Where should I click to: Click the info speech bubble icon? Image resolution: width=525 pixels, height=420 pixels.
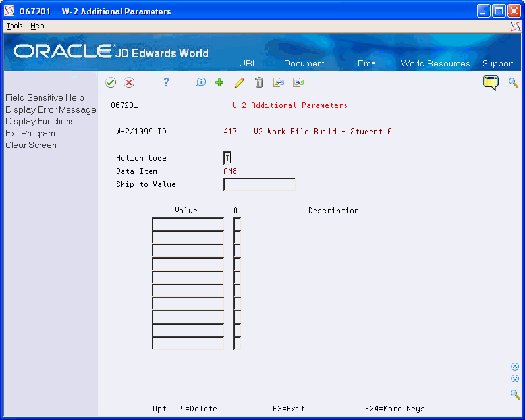coord(200,82)
